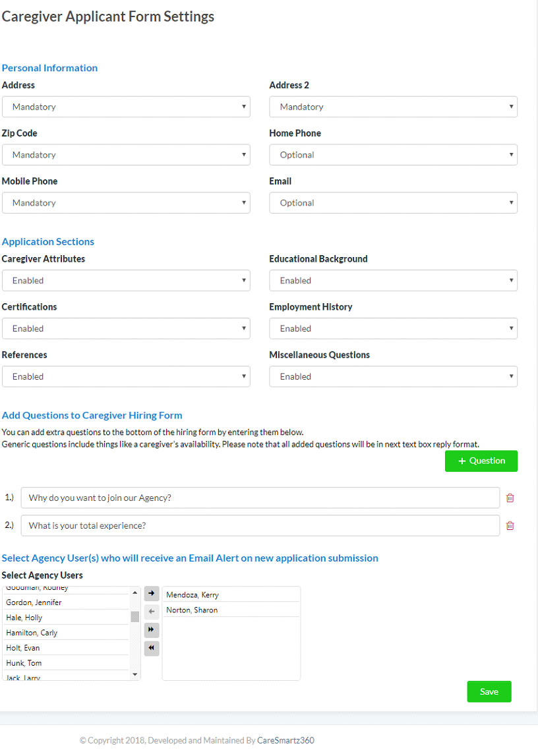The height and width of the screenshot is (756, 538).
Task: Expand the Miscellaneous Questions dropdown
Action: click(x=393, y=377)
